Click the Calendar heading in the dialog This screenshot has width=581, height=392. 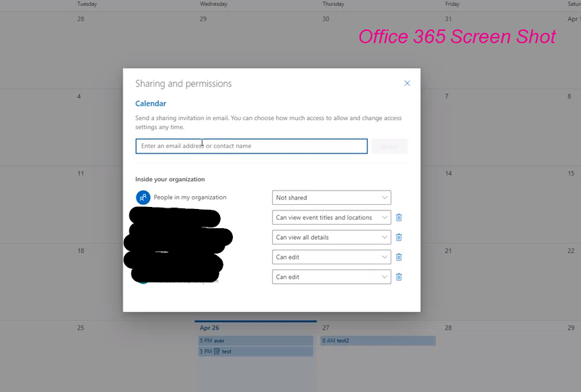[151, 103]
